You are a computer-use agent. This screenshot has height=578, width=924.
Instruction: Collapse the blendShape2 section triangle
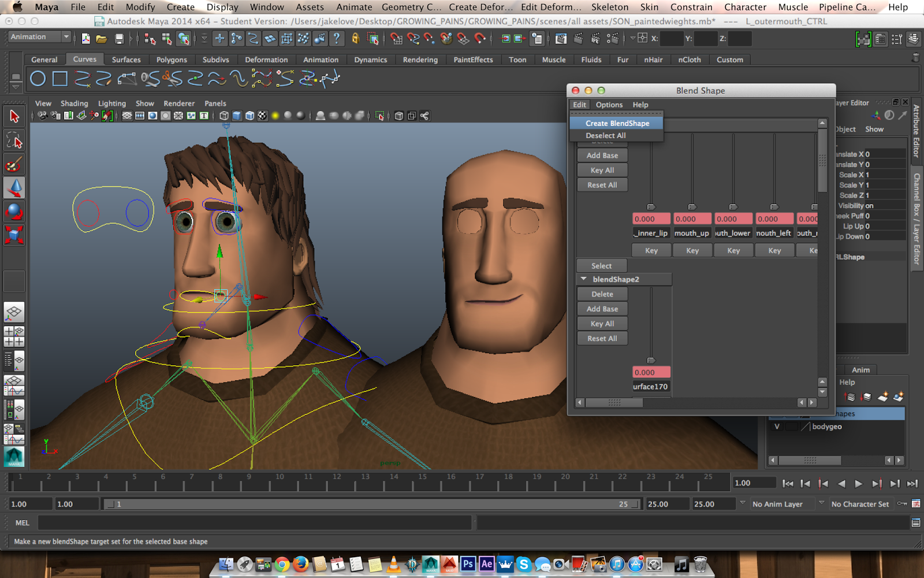pos(583,279)
